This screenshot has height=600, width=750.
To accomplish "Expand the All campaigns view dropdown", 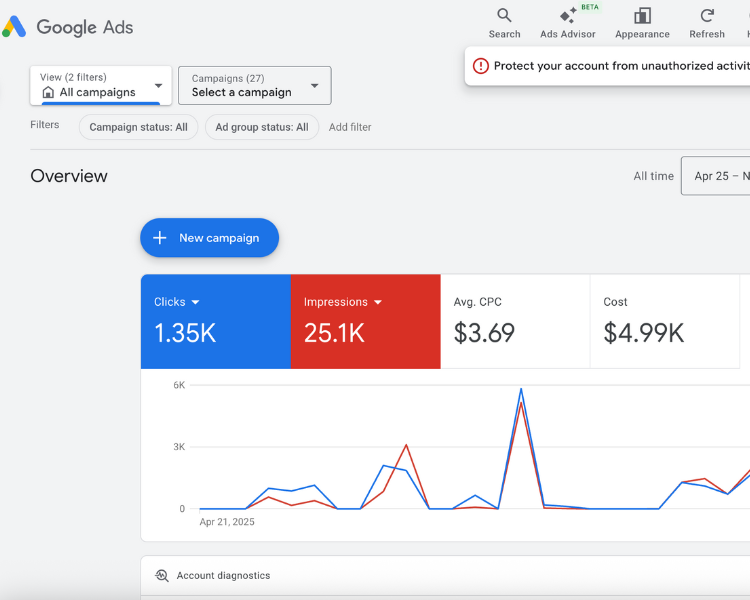I will (x=158, y=86).
